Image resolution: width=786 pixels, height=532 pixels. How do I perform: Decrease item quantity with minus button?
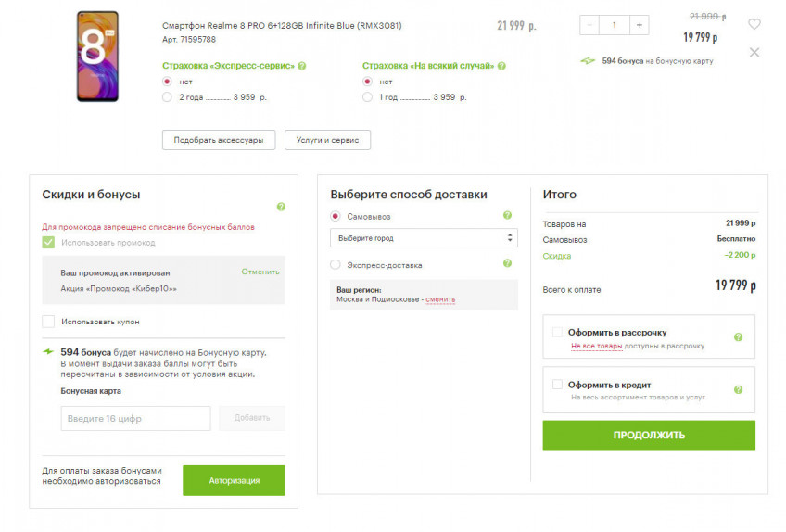click(589, 25)
